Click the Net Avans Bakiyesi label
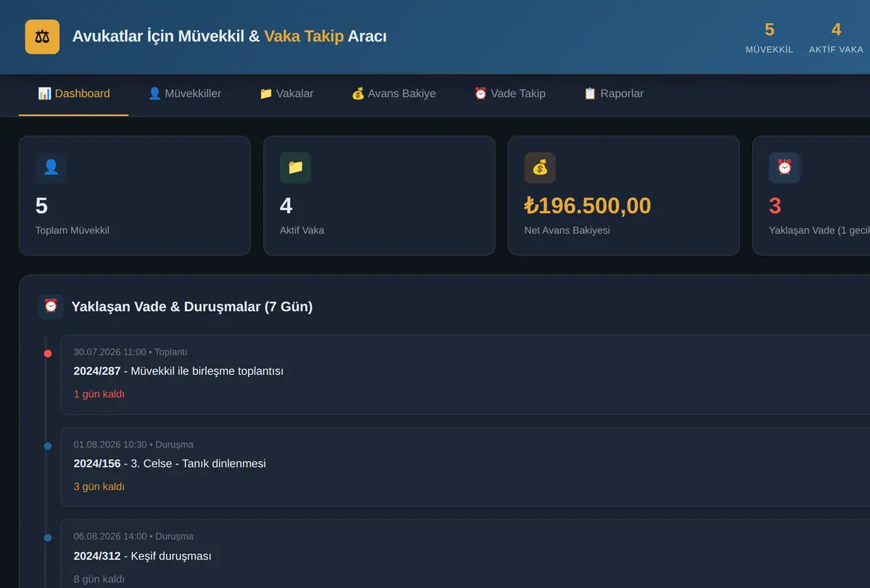The width and height of the screenshot is (870, 588). click(x=567, y=230)
